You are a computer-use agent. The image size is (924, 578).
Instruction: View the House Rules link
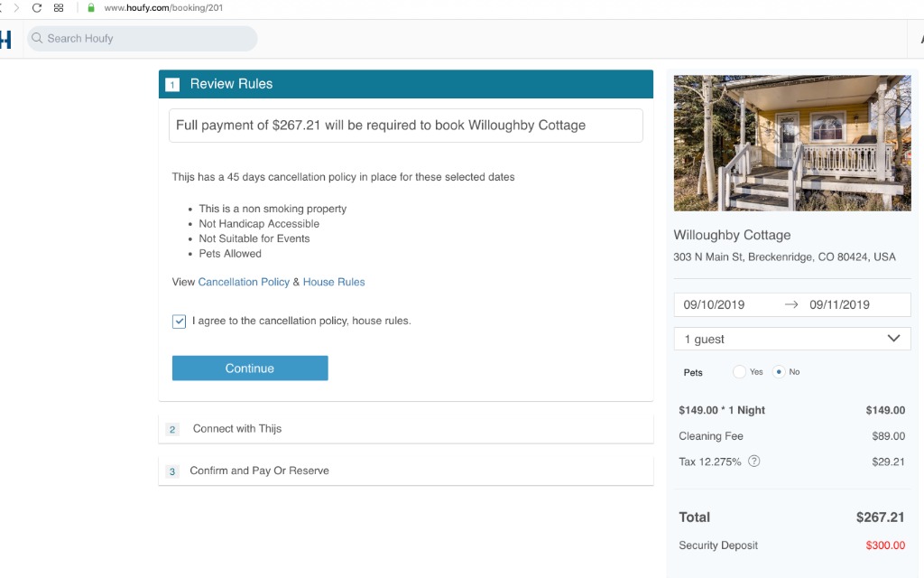pos(334,282)
